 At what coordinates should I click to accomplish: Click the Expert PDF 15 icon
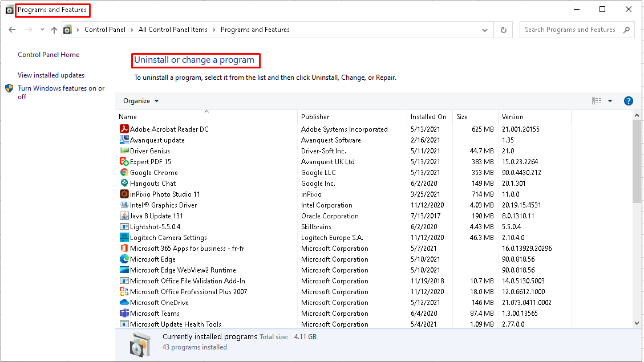coord(124,162)
